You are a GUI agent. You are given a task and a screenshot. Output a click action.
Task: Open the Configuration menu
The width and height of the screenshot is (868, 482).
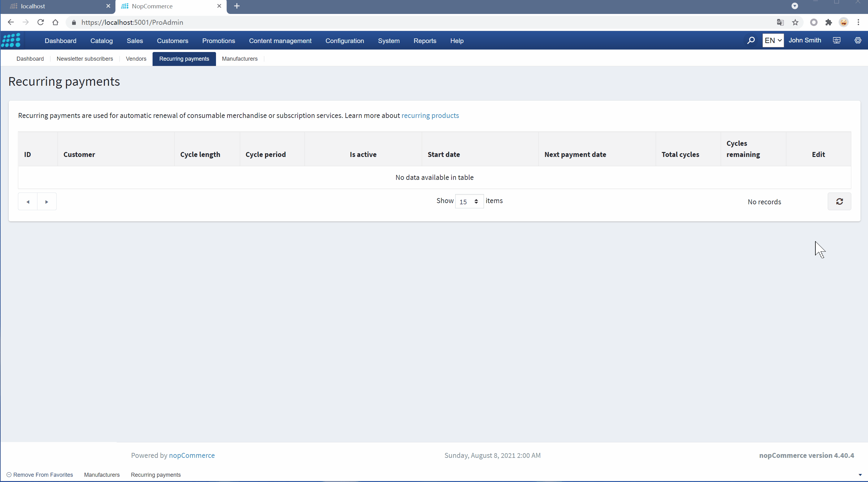[x=344, y=41]
